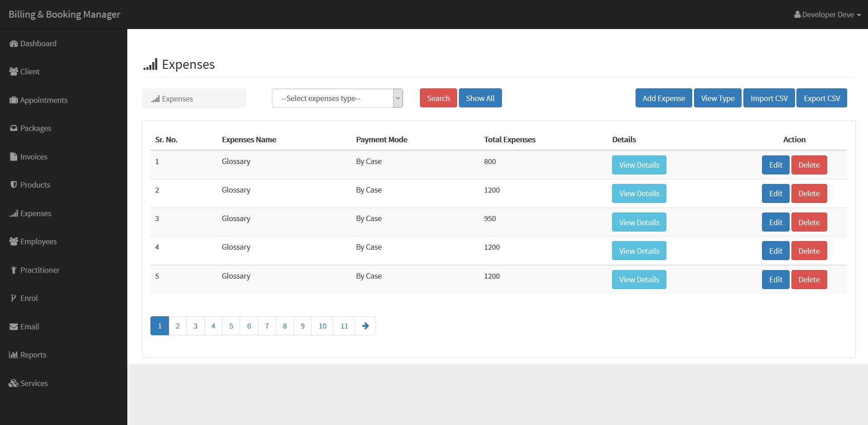
Task: Open the expenses type dropdown
Action: pyautogui.click(x=337, y=98)
